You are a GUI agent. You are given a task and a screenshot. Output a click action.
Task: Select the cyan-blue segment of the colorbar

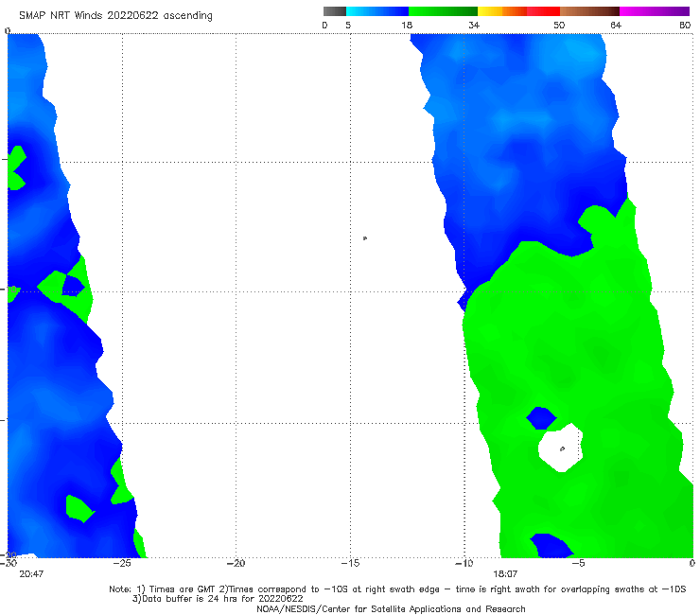377,11
